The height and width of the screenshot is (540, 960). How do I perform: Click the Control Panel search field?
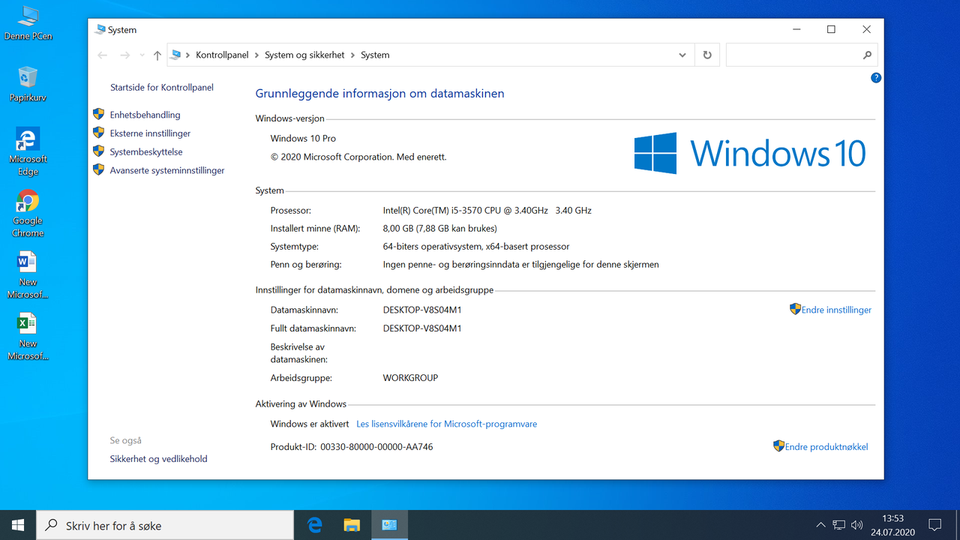tap(795, 56)
